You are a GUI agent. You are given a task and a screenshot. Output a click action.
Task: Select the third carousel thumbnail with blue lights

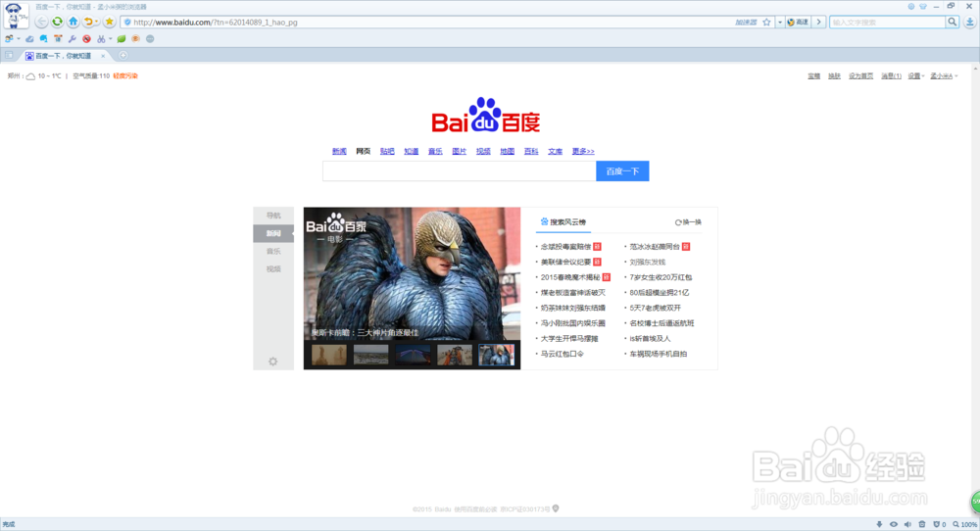[x=413, y=355]
